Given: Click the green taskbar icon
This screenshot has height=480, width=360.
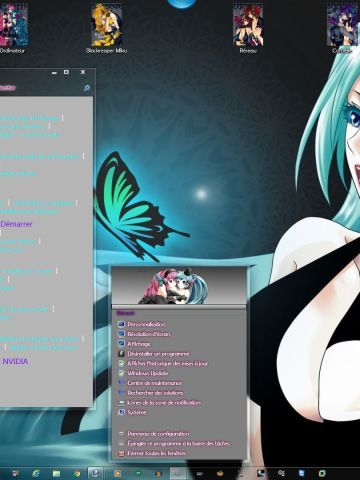Looking at the screenshot, I should click(x=138, y=473).
